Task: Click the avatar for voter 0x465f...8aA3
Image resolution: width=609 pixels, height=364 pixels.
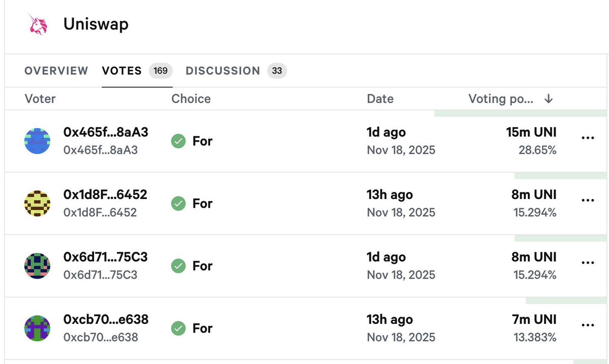Action: click(x=38, y=141)
